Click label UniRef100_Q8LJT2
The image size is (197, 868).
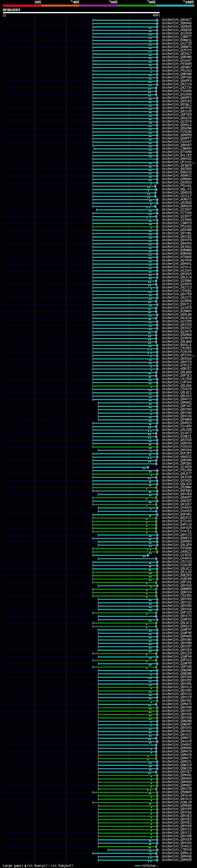click(x=177, y=189)
